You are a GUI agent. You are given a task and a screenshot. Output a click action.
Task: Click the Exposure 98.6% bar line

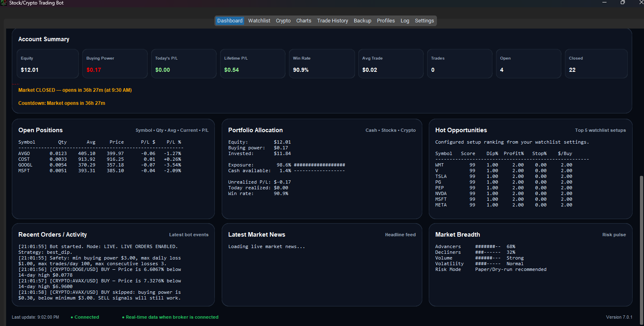coord(287,165)
